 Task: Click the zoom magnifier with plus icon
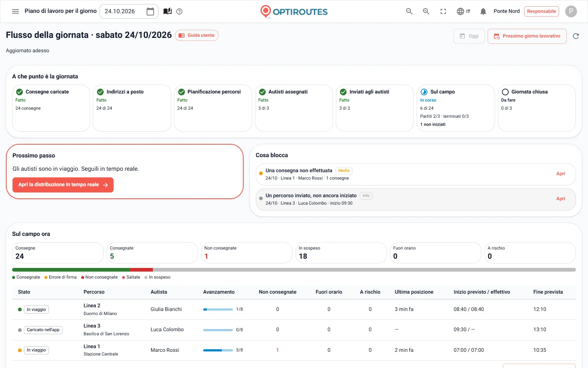pos(426,11)
